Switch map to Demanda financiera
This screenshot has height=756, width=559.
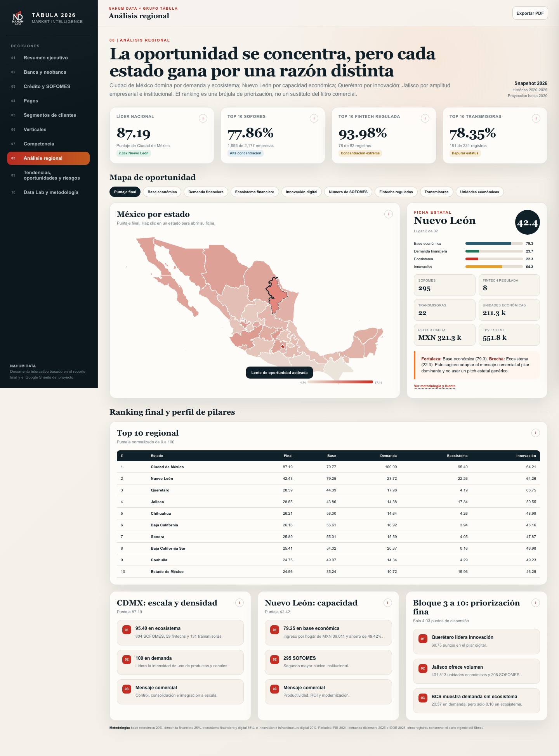coord(206,192)
